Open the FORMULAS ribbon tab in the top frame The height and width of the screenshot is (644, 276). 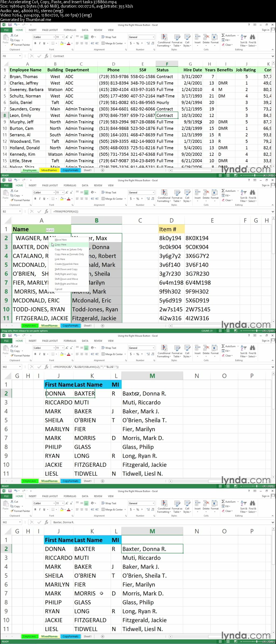(70, 30)
